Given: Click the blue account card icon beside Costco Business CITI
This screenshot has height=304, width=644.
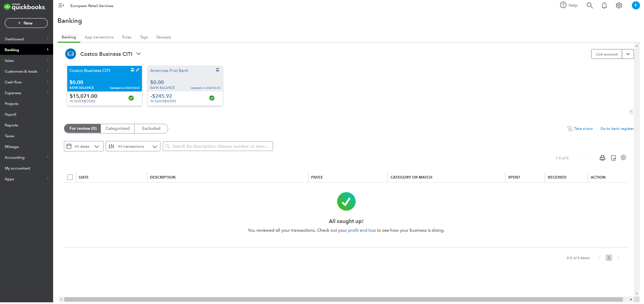Looking at the screenshot, I should point(71,54).
